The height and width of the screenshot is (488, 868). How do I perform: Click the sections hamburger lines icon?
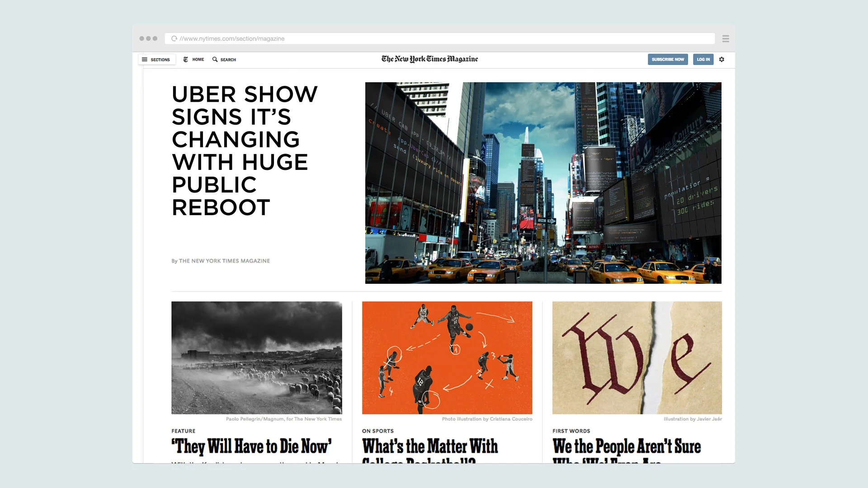click(145, 59)
